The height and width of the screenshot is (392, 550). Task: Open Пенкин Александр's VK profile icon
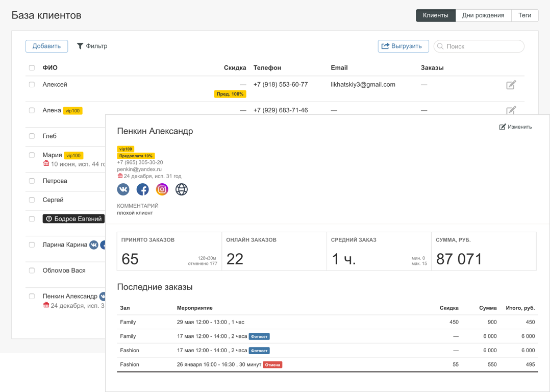point(123,189)
